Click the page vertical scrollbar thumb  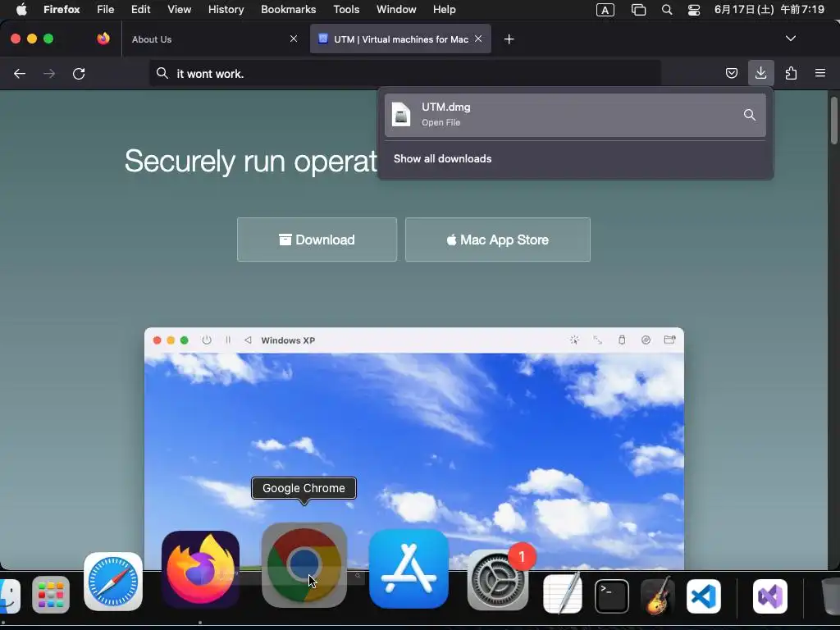[833, 120]
